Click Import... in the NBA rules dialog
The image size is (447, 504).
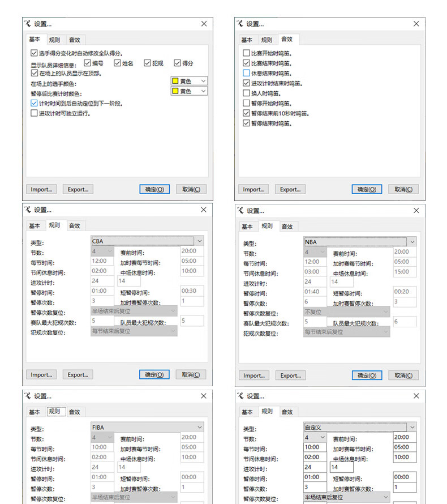click(x=254, y=375)
